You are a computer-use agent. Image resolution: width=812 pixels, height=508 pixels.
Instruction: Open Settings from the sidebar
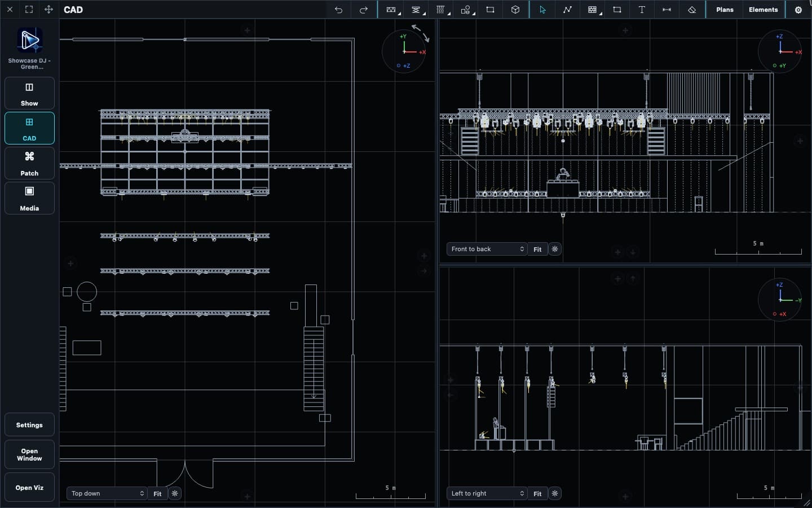coord(29,425)
